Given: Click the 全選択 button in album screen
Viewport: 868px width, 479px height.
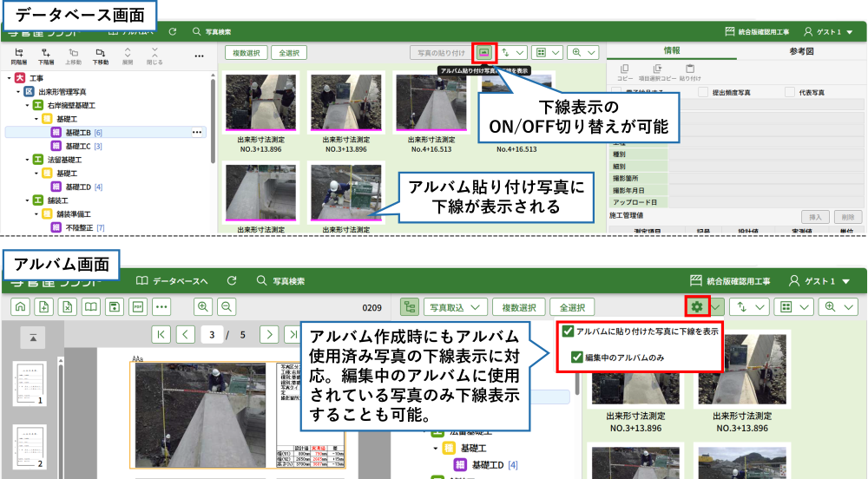Looking at the screenshot, I should tap(570, 307).
